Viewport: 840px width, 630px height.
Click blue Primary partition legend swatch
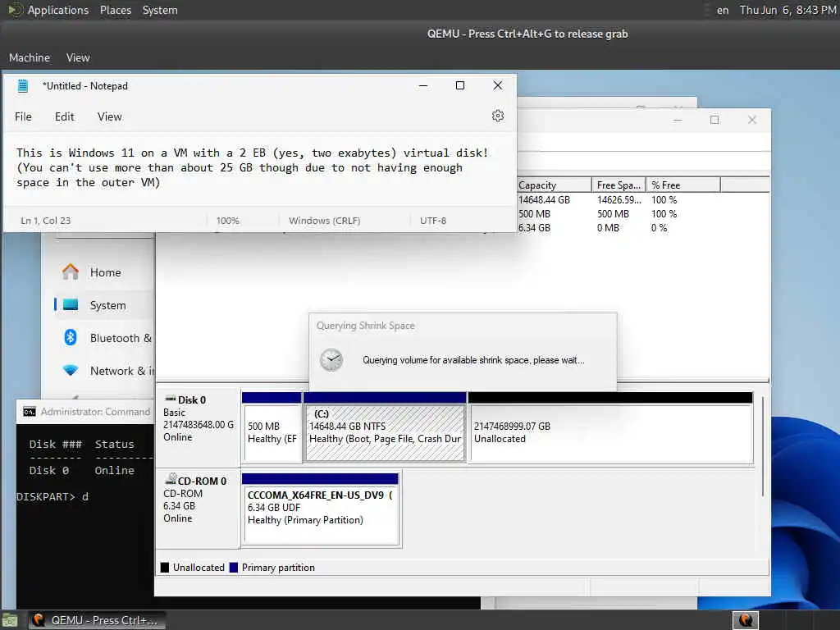coord(234,568)
